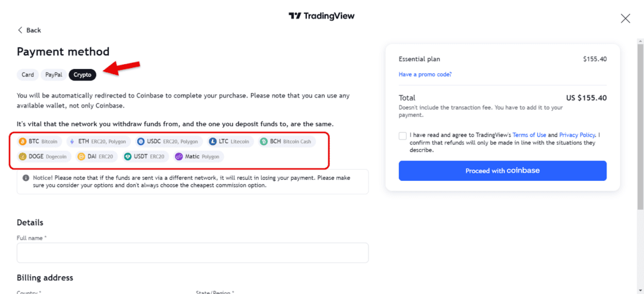The image size is (644, 294).
Task: Agree to Terms of Use checkbox
Action: (x=402, y=135)
